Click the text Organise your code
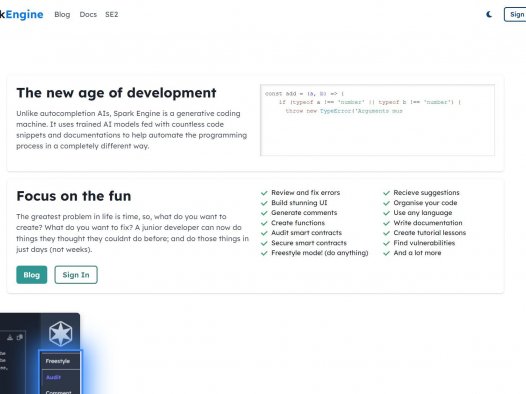The height and width of the screenshot is (394, 526). click(425, 203)
